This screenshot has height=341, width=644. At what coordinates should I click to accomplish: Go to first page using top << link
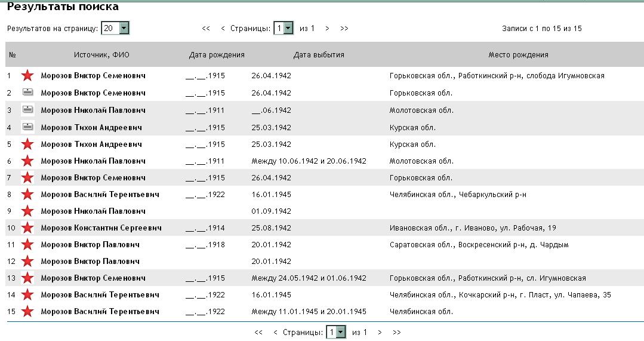tap(206, 28)
